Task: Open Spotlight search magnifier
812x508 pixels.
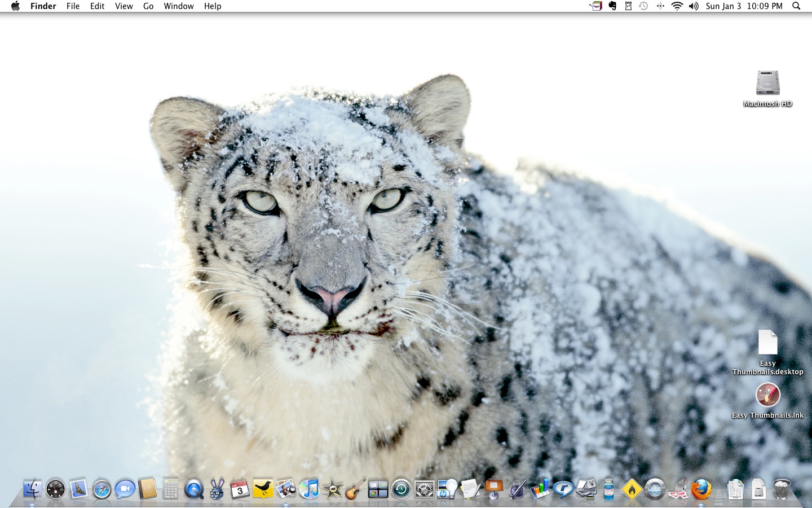Action: click(x=796, y=6)
